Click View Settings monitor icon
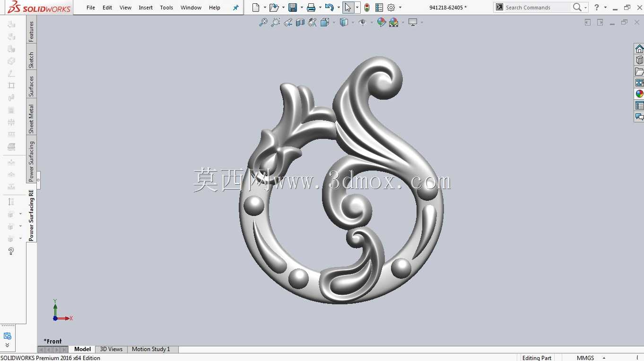The width and height of the screenshot is (644, 361). [x=413, y=22]
